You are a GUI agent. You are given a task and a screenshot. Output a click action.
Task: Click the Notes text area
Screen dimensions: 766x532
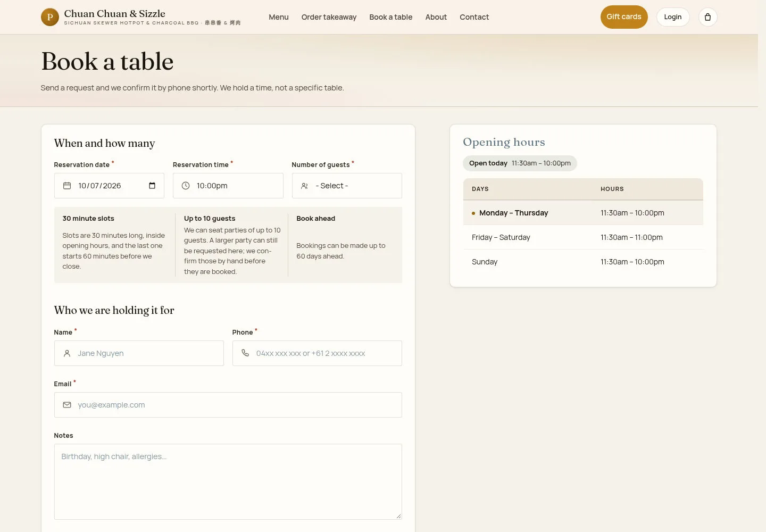click(x=228, y=482)
